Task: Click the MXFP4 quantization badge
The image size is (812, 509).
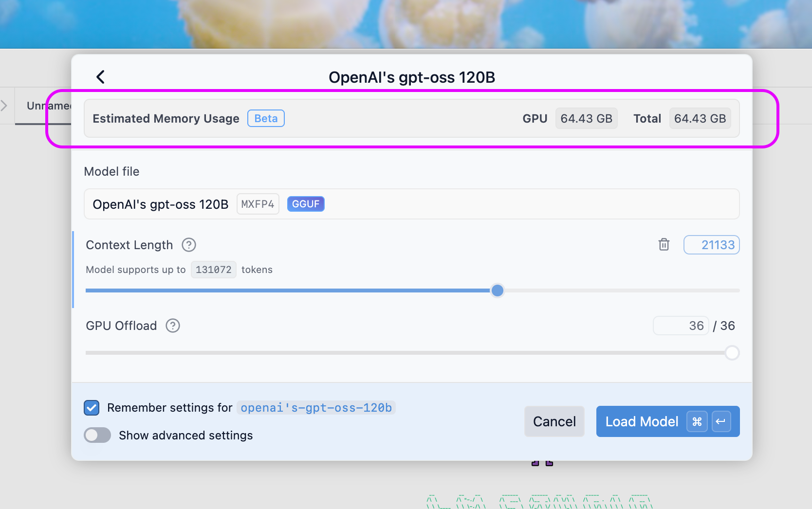Action: pos(258,204)
